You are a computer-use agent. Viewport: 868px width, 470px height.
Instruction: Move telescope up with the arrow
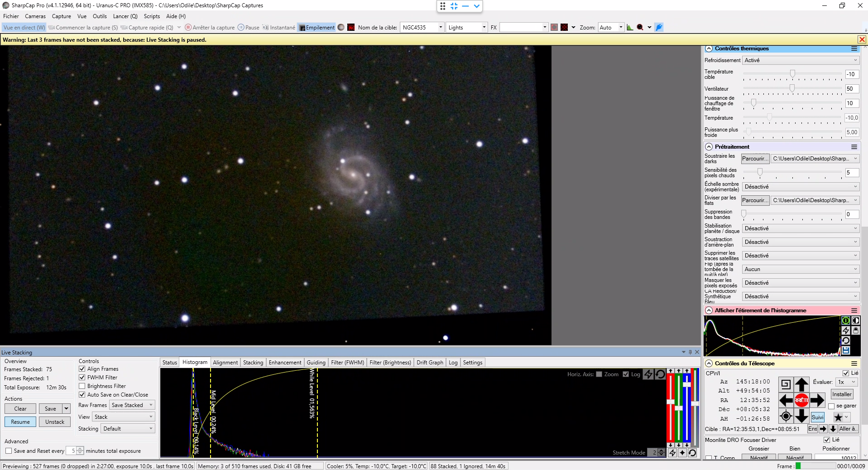point(801,384)
